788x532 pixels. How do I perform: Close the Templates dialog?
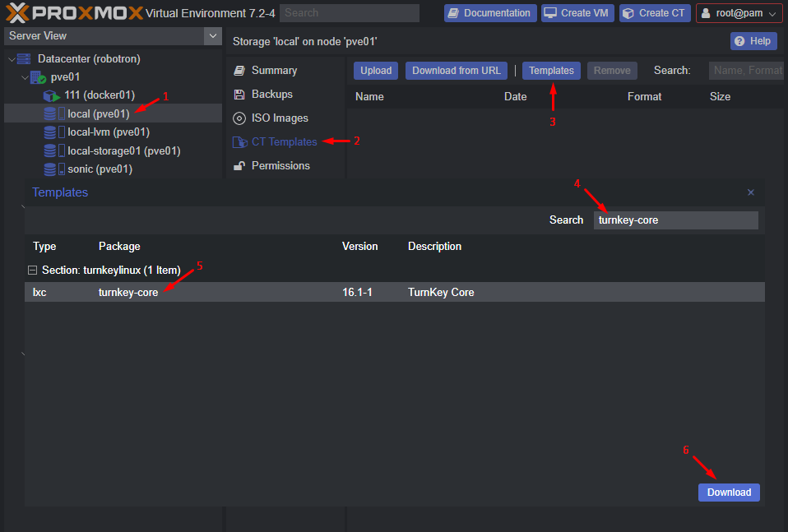tap(750, 192)
